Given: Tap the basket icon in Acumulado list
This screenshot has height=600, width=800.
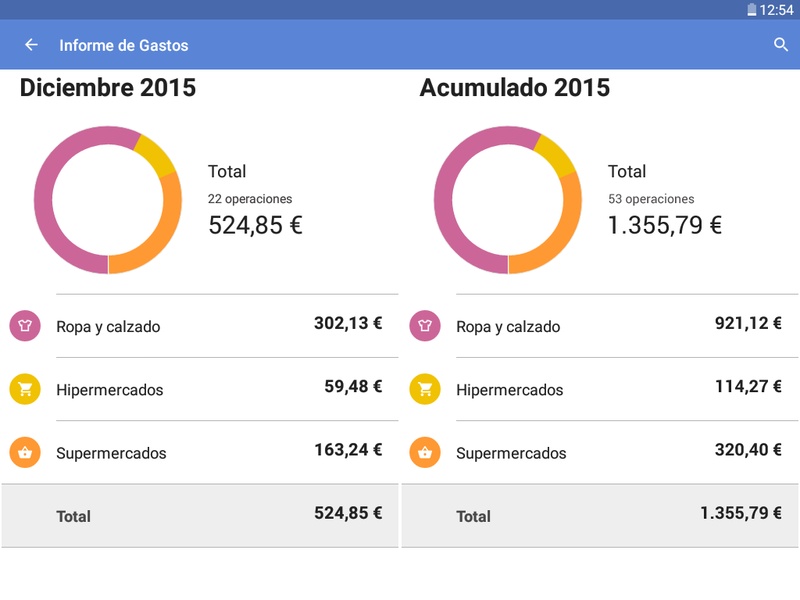Looking at the screenshot, I should (425, 452).
